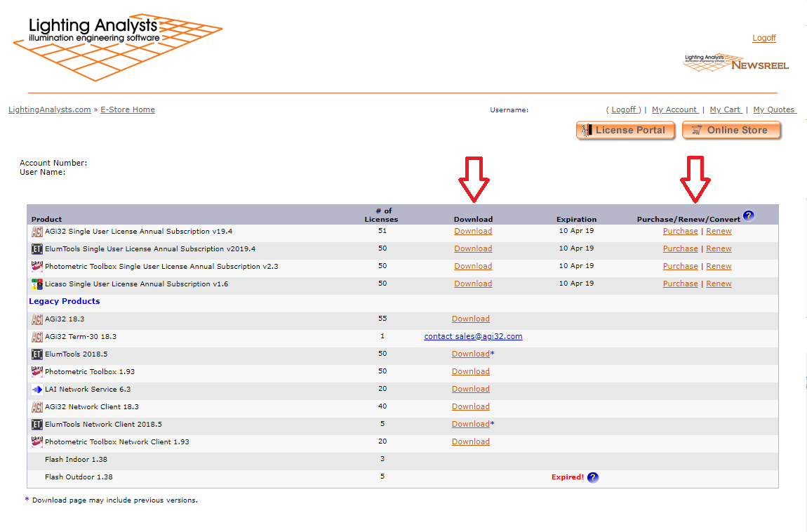Viewport: 807px width, 532px height.
Task: Click the Photometric Toolbox 1.93 icon
Action: pyautogui.click(x=37, y=372)
